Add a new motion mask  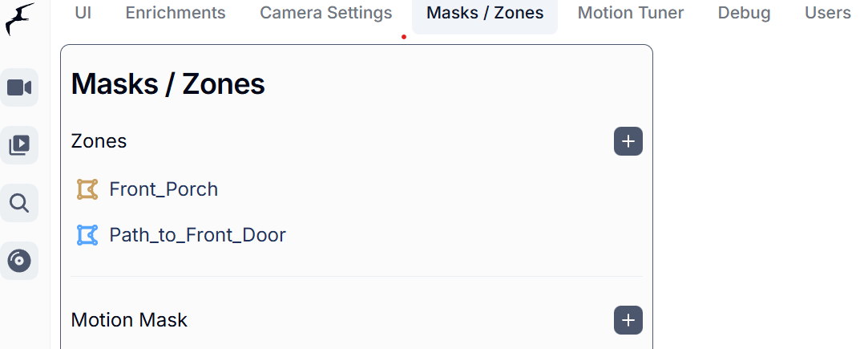[628, 320]
